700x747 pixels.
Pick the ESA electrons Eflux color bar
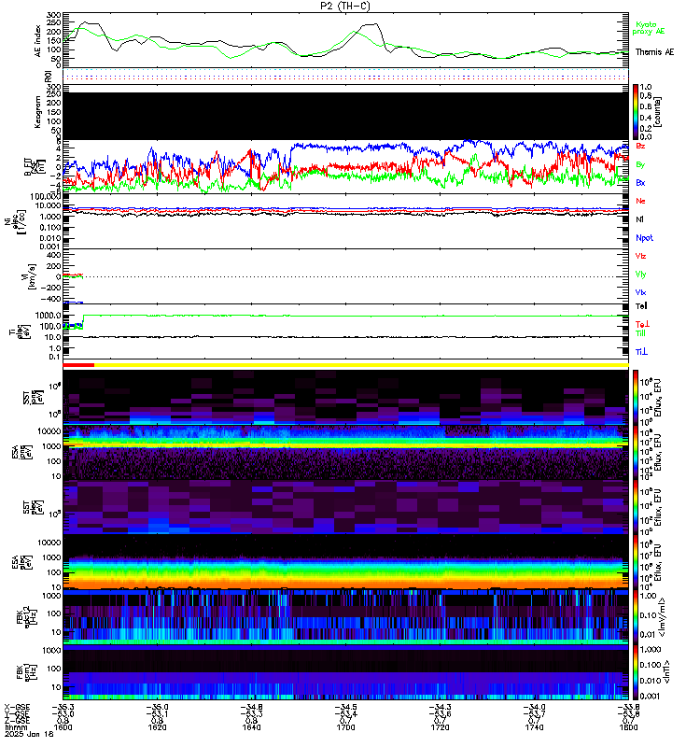coord(636,562)
